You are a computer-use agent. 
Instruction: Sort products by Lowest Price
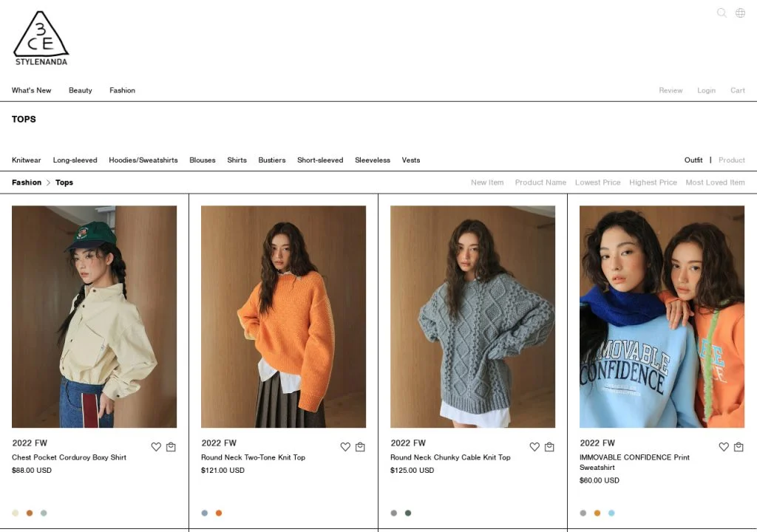(x=597, y=182)
